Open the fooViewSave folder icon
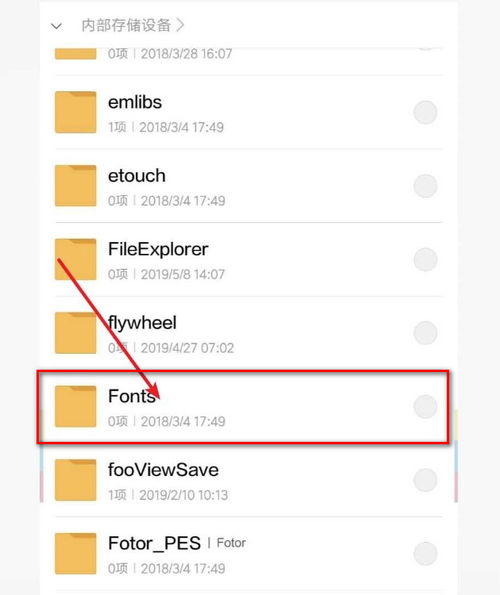The width and height of the screenshot is (500, 595). 75,480
